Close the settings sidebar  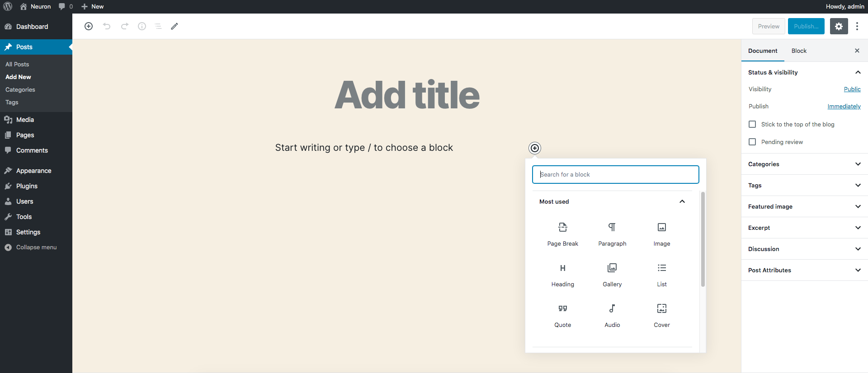point(857,51)
